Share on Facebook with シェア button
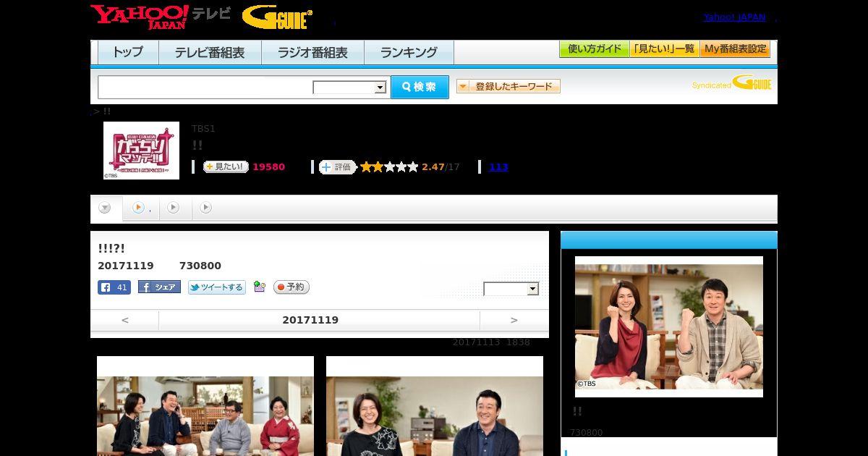868x456 pixels. [159, 287]
